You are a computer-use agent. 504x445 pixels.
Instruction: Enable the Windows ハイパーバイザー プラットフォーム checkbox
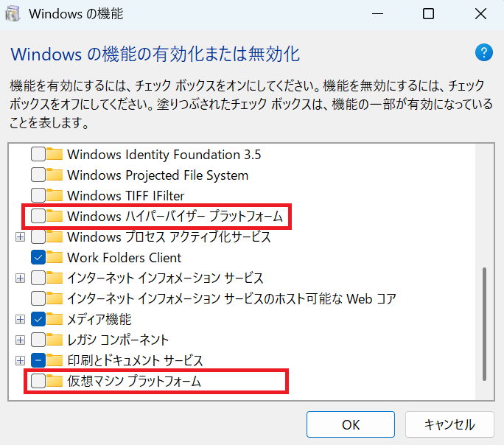pyautogui.click(x=38, y=217)
